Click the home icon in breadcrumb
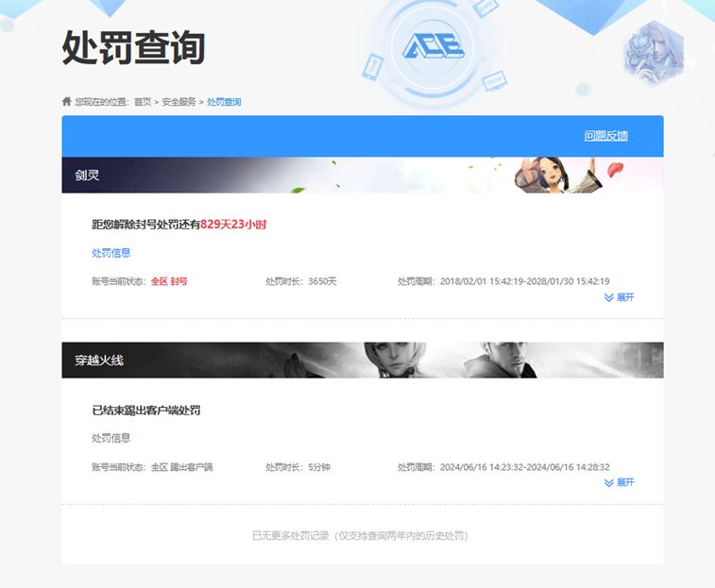The height and width of the screenshot is (588, 715). 66,101
